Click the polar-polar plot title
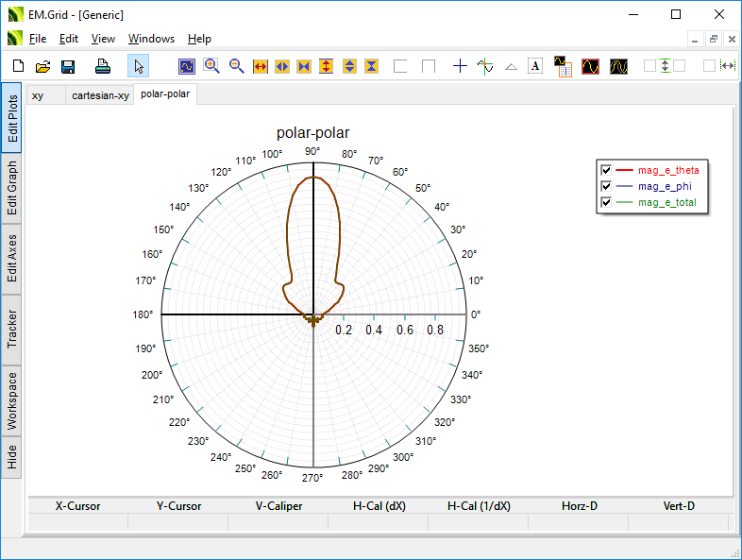 point(312,133)
